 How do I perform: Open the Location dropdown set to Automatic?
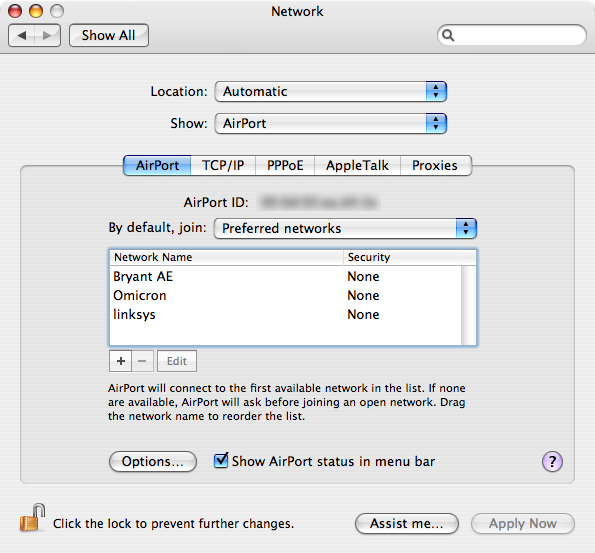tap(331, 91)
